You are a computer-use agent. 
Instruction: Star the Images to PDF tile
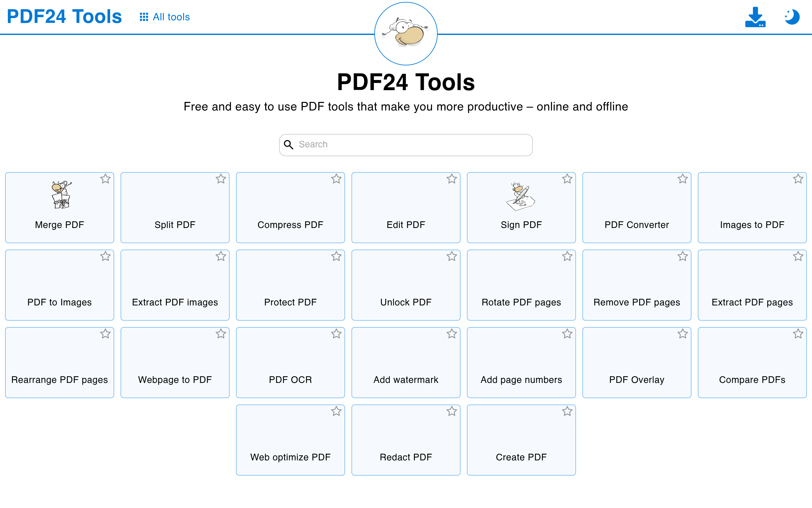click(x=798, y=179)
